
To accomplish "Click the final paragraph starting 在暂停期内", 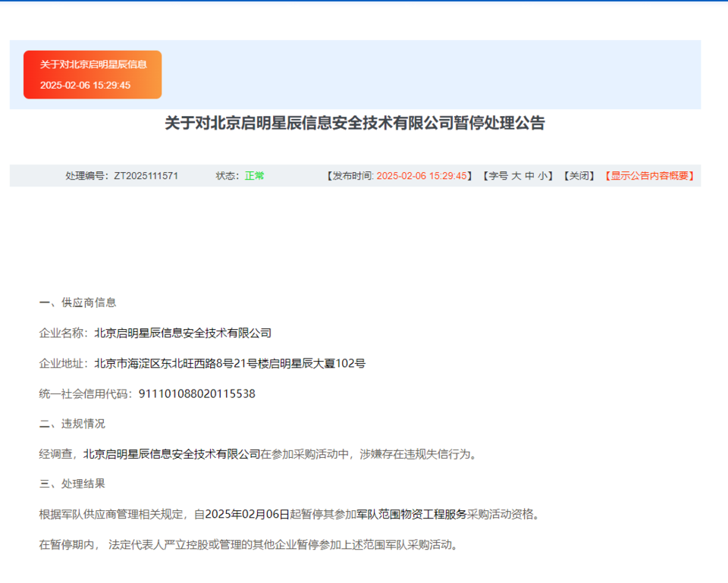I will (249, 544).
